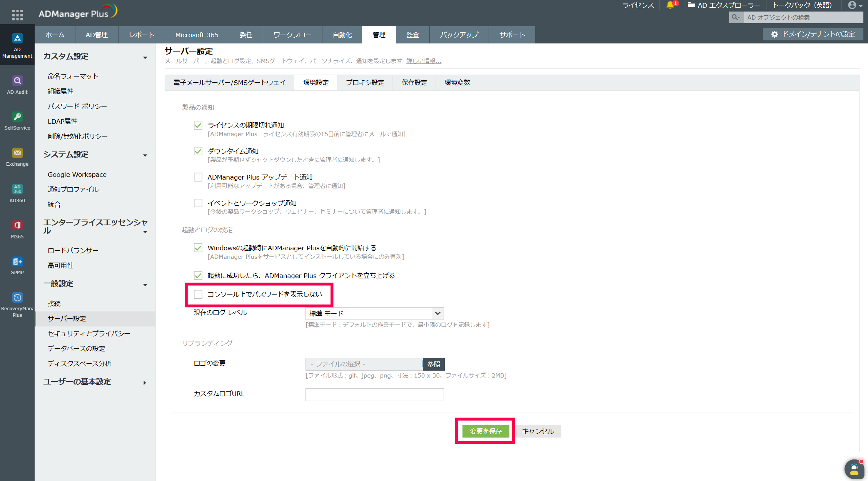Uncheck ダウンタイム通知 checkbox
Screen dimensions: 868x481
(198, 151)
